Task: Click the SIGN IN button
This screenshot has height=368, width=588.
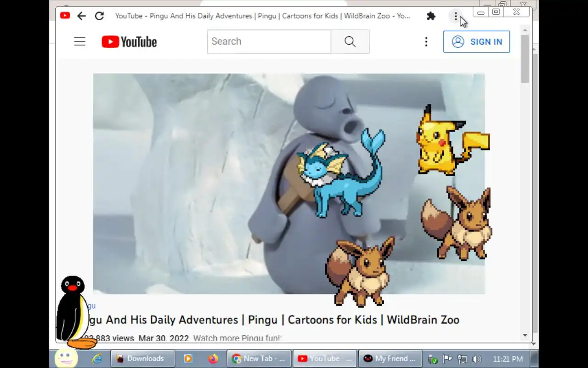Action: point(476,41)
